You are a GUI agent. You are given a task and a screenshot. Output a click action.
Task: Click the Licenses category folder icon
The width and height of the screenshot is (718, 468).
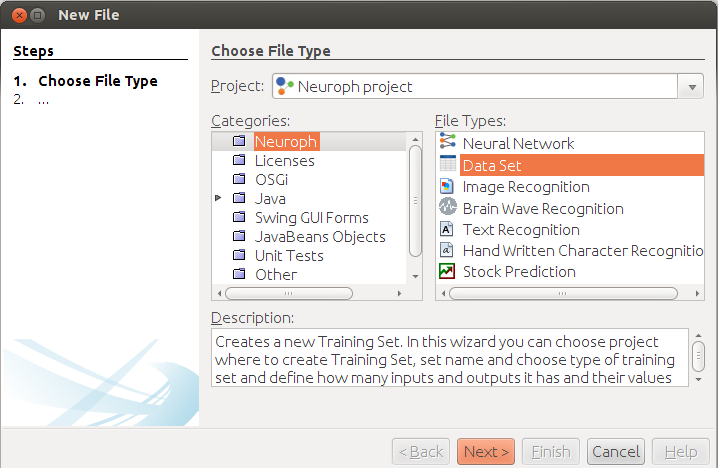click(239, 161)
